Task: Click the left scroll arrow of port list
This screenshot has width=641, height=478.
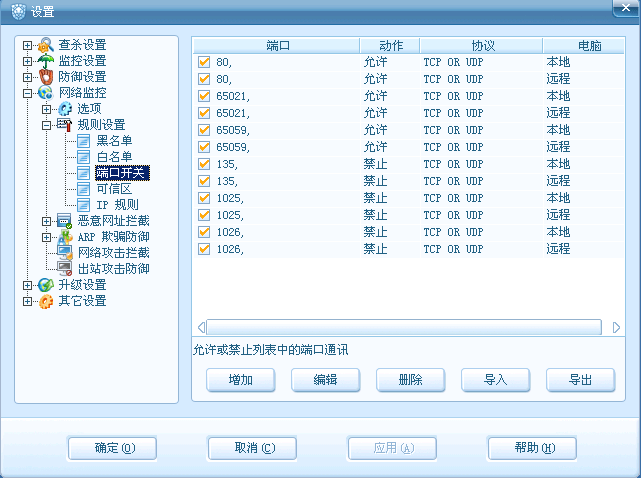Action: (201, 328)
